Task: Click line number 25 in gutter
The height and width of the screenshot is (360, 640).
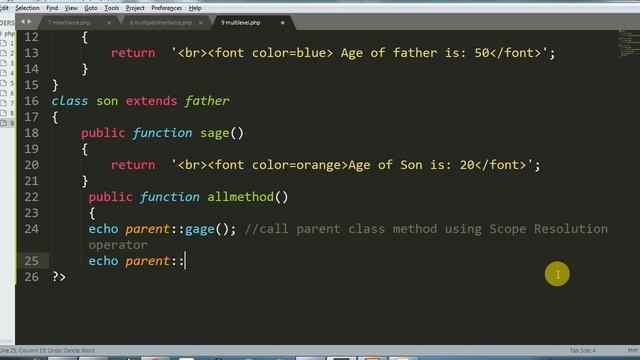Action: click(x=31, y=261)
